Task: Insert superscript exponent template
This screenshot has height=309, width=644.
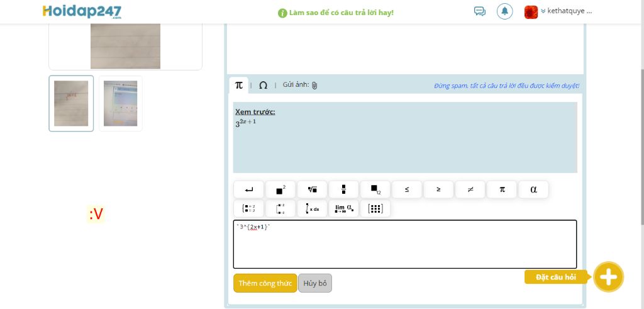Action: (280, 189)
